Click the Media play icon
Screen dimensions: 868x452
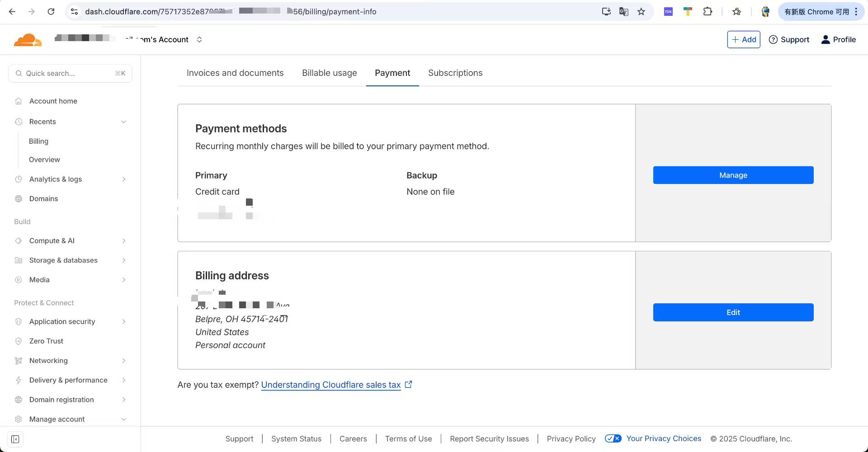(x=19, y=280)
